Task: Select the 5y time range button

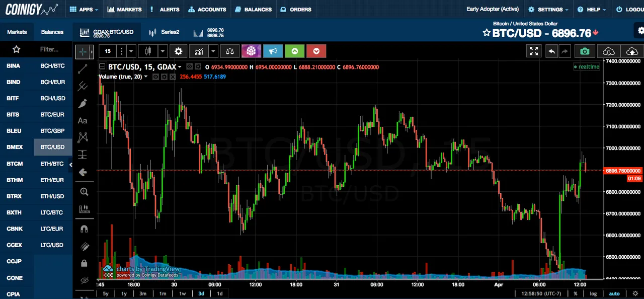Action: tap(106, 293)
